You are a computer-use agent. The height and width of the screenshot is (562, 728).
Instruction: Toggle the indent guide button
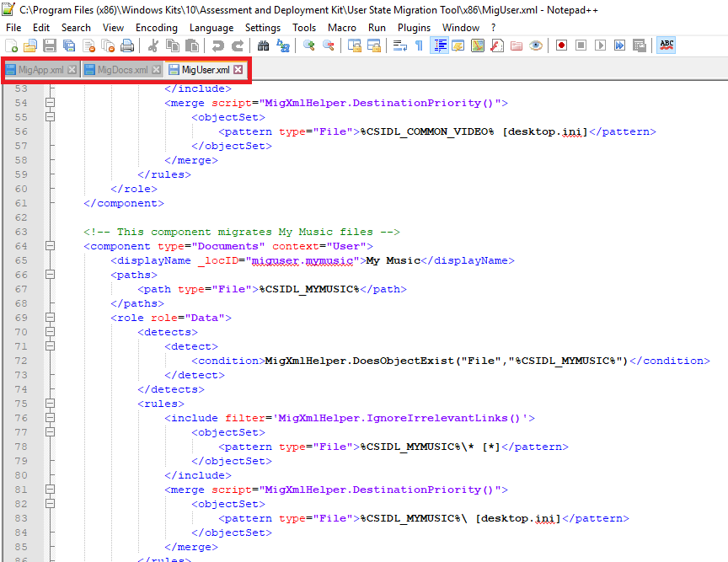pyautogui.click(x=439, y=45)
